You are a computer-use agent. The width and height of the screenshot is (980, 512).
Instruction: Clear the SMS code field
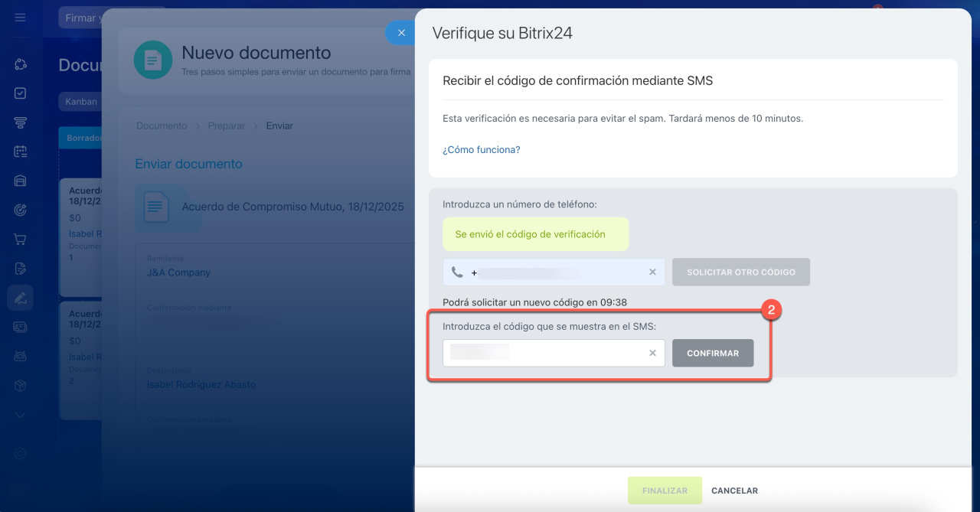tap(652, 353)
